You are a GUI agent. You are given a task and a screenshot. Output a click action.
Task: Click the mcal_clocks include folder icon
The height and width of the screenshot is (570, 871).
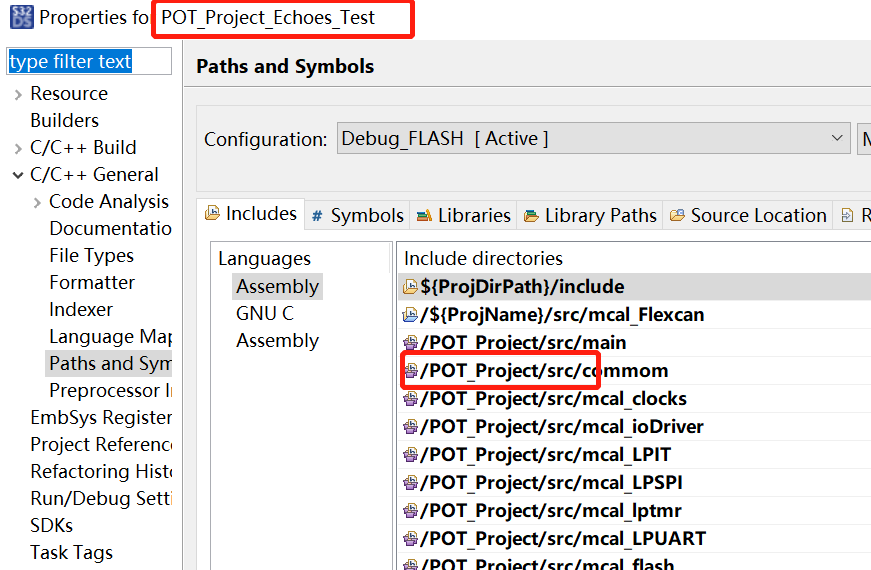point(410,399)
